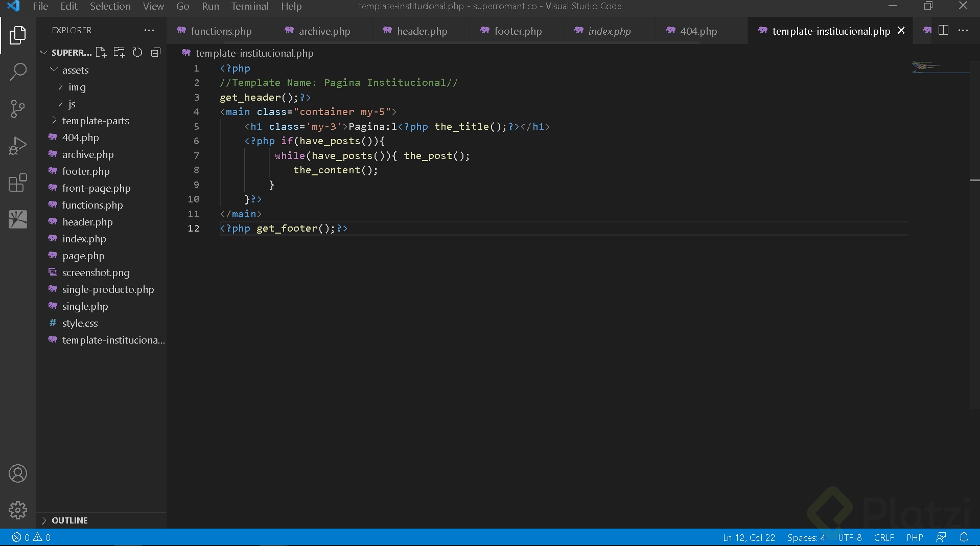Refresh the explorer file tree
Screen dimensions: 980x546
tap(137, 53)
